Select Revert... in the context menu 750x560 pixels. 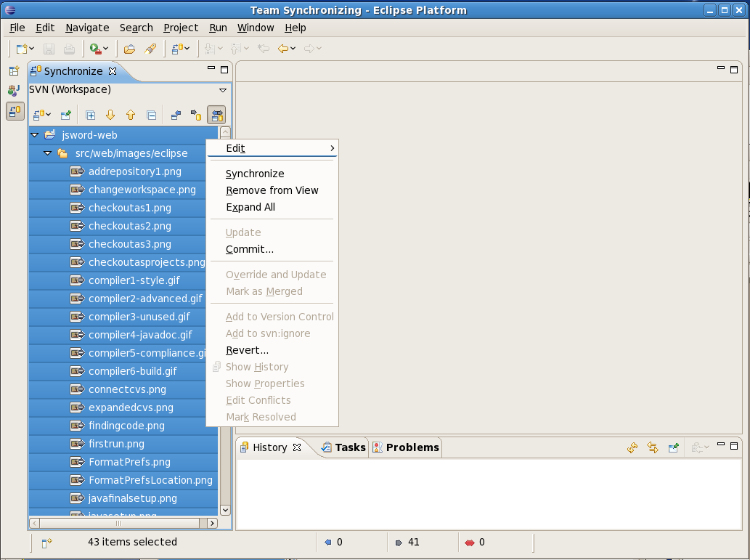tap(247, 350)
